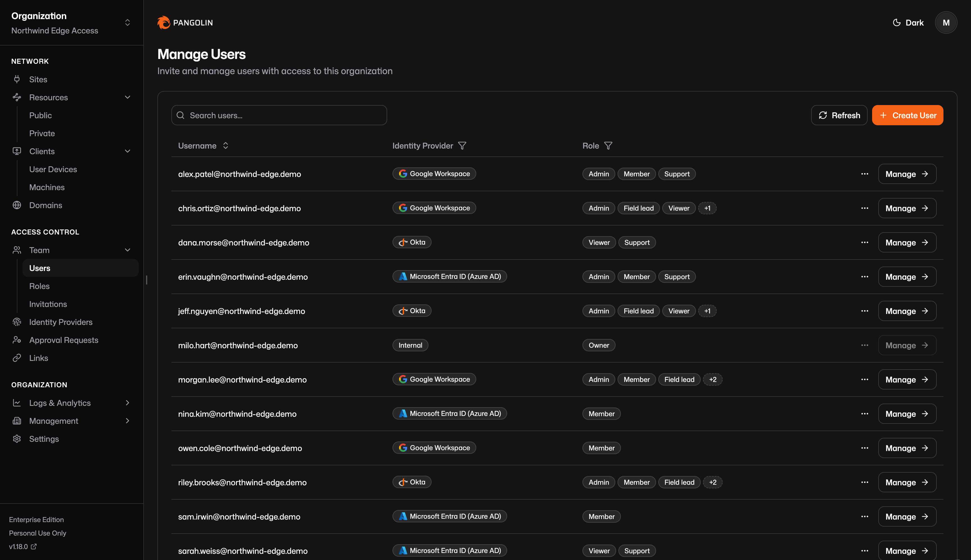
Task: Click sarah.weiss's Viewer role badge
Action: coord(599,550)
